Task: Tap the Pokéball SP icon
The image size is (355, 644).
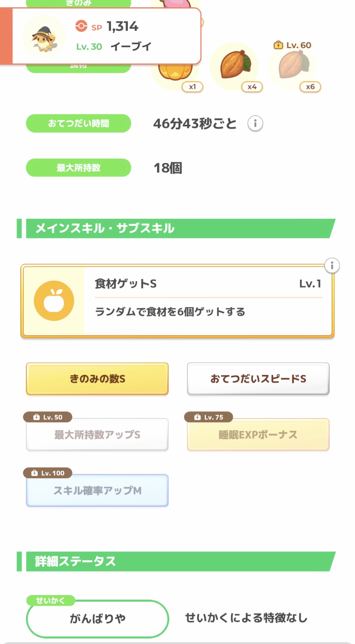Action: 81,27
